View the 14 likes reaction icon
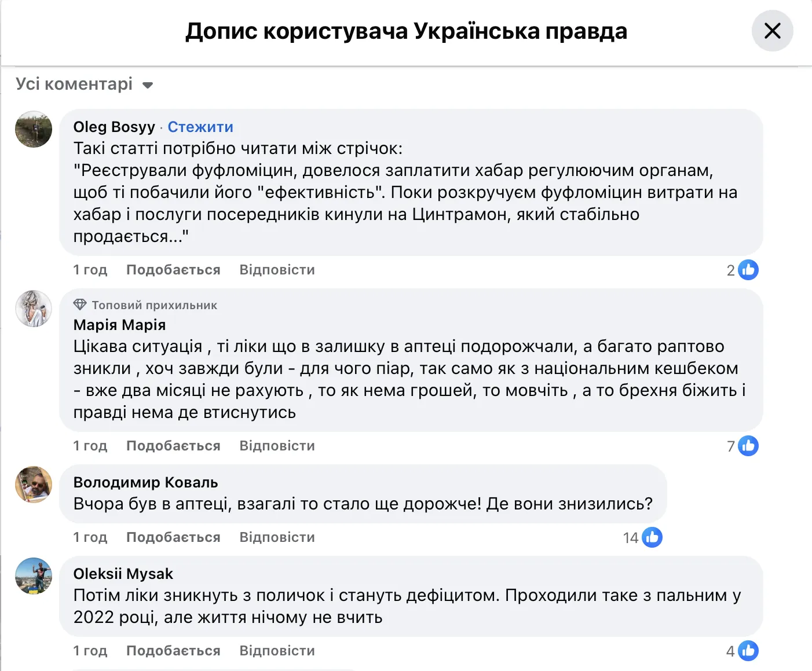 click(x=652, y=537)
